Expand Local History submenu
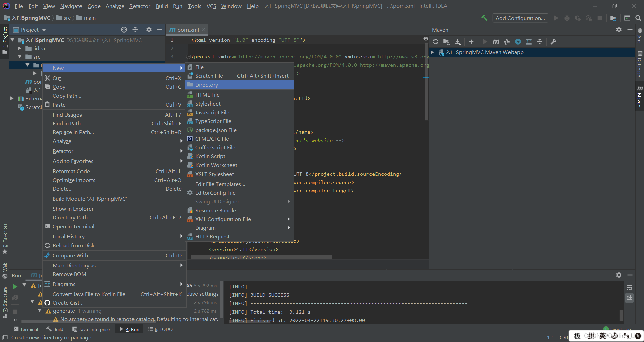Image resolution: width=644 pixels, height=342 pixels. pos(114,236)
